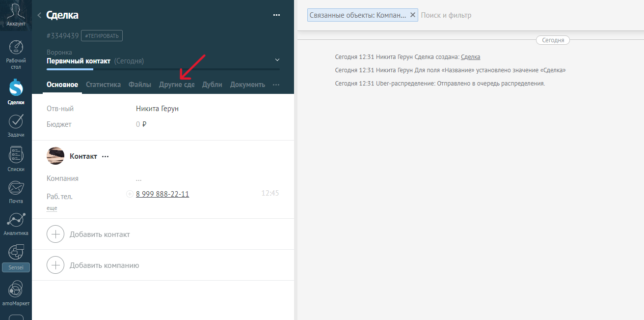Switch to the Основное tab
The image size is (644, 320).
pyautogui.click(x=62, y=85)
